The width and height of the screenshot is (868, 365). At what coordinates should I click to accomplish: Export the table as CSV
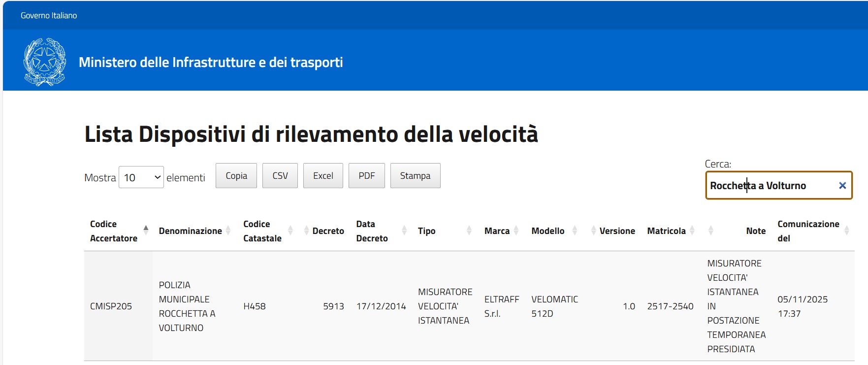[x=280, y=176]
